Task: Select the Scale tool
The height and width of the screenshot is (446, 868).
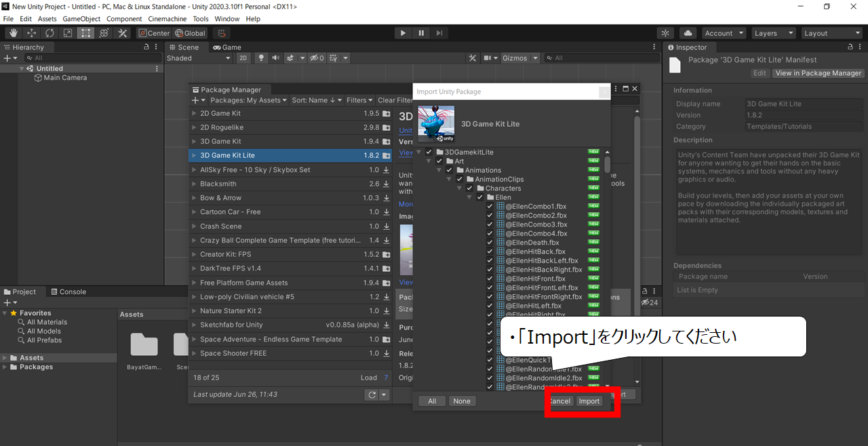Action: click(68, 33)
